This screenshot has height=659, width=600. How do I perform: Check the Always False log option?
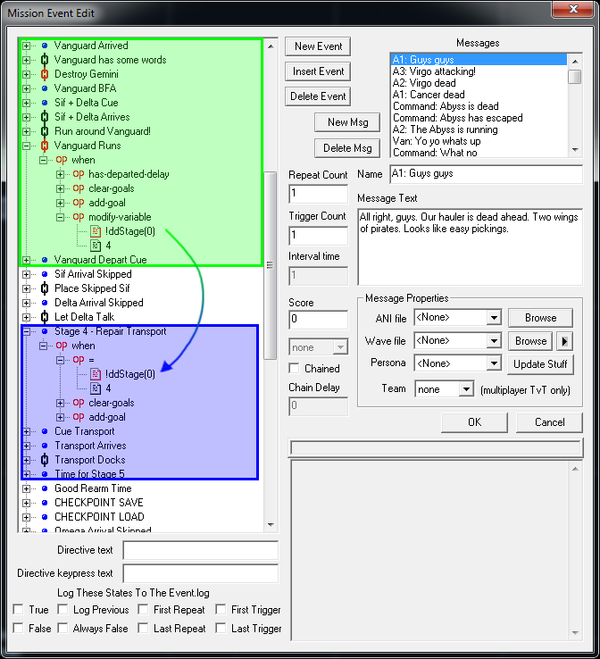click(x=64, y=628)
